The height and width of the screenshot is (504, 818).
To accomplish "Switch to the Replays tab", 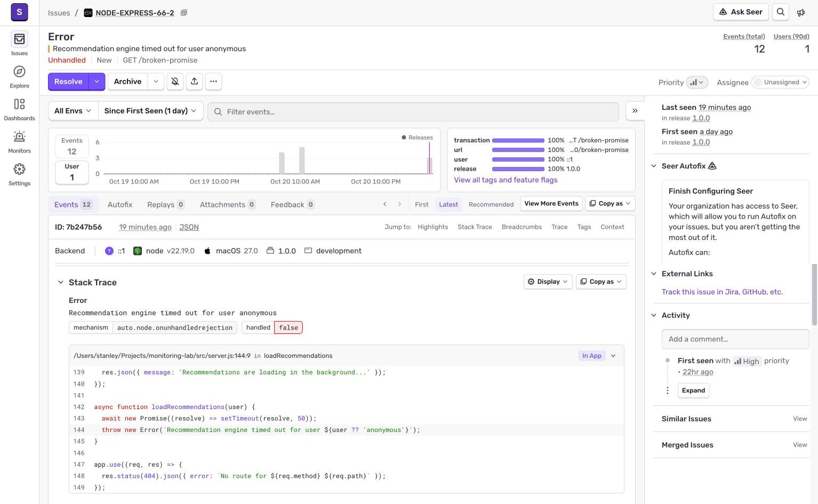I will click(166, 205).
